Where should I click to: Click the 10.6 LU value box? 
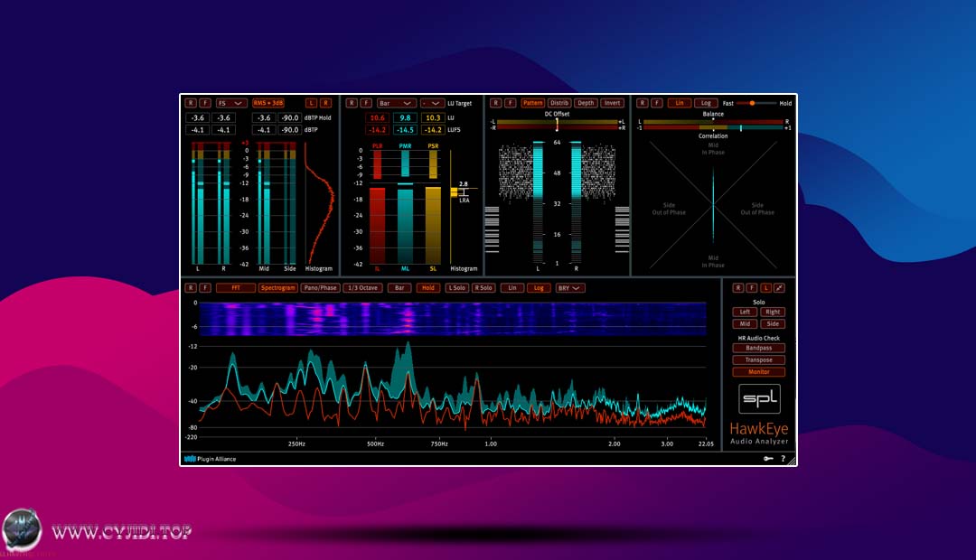(377, 117)
